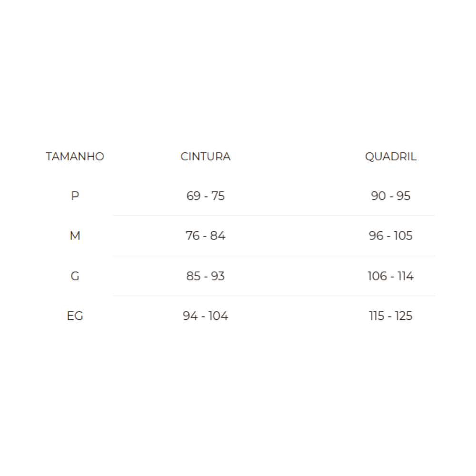Click the 94 - 104 waist value

(205, 316)
